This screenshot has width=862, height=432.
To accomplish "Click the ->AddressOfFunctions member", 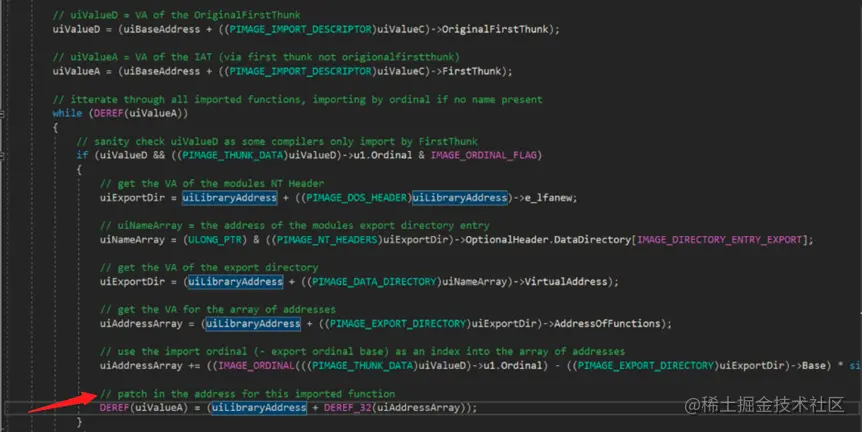I will pos(601,324).
